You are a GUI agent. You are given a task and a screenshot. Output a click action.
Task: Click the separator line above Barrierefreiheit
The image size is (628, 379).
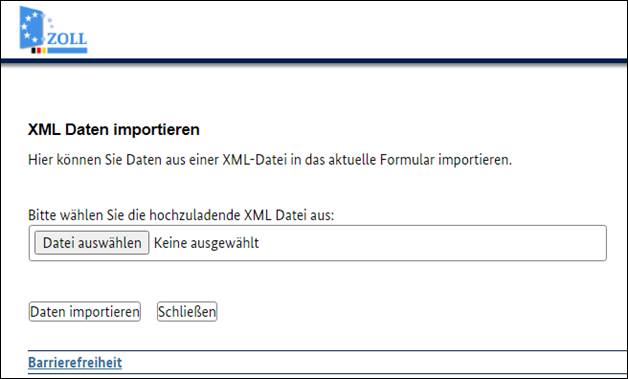tap(328, 351)
